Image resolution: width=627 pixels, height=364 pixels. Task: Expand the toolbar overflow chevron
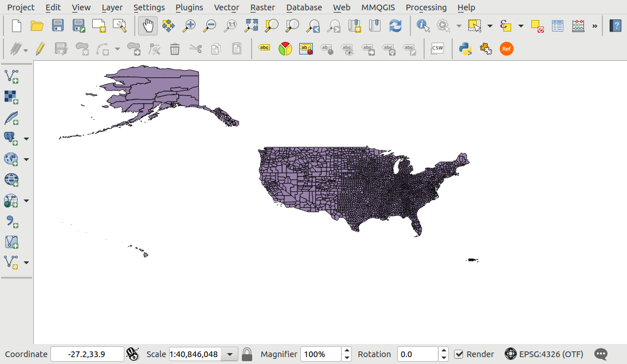point(594,26)
